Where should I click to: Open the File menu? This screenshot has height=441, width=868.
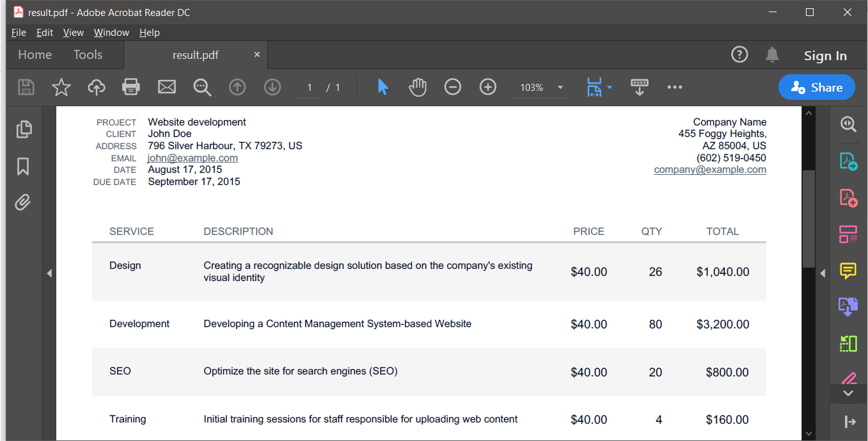pyautogui.click(x=19, y=32)
